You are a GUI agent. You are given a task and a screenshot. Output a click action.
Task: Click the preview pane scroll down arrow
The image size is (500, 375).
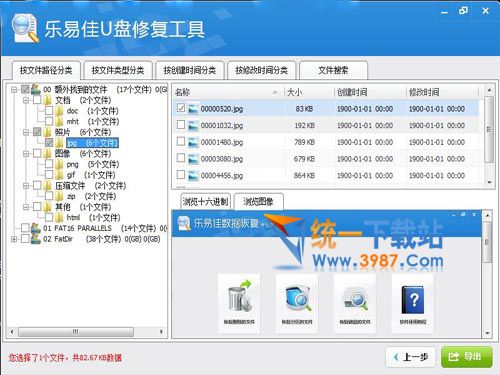(487, 333)
